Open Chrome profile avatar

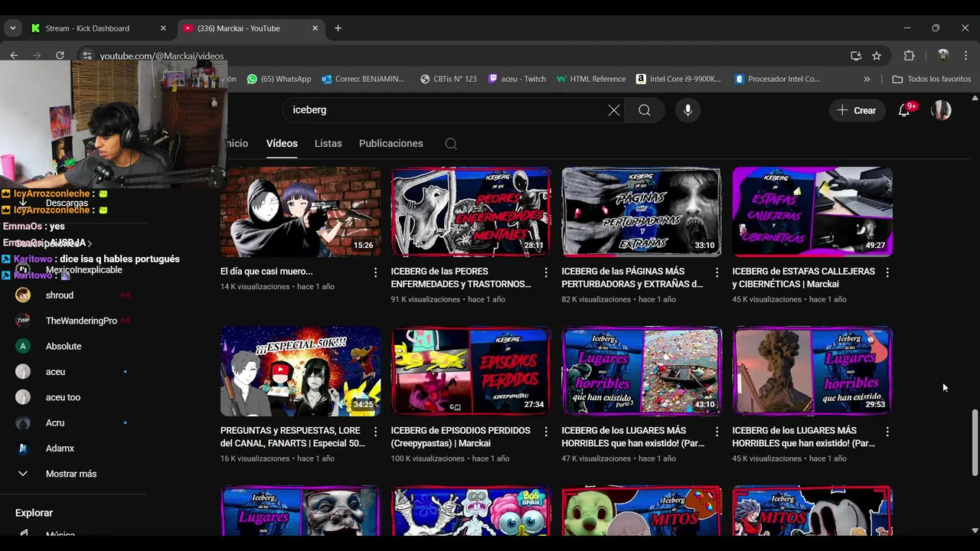[943, 56]
